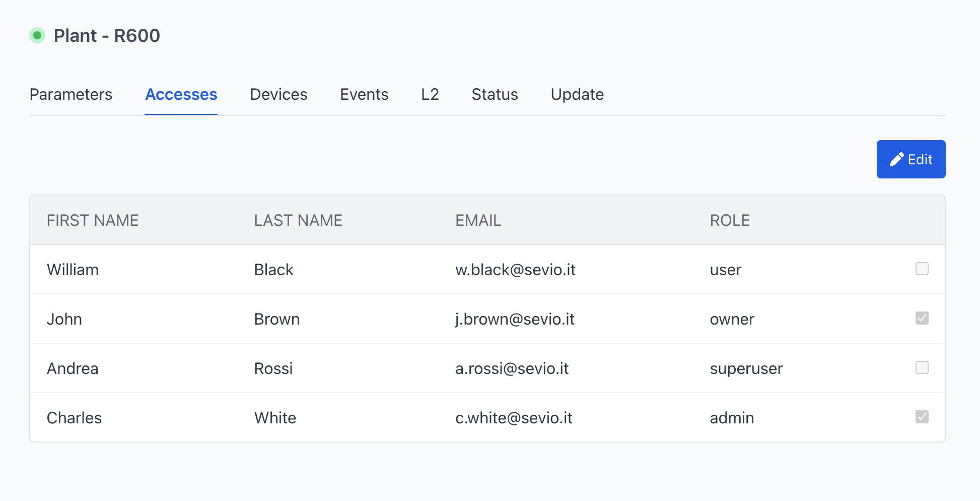Click the Role column header
Screen dimensions: 980x501
point(730,220)
